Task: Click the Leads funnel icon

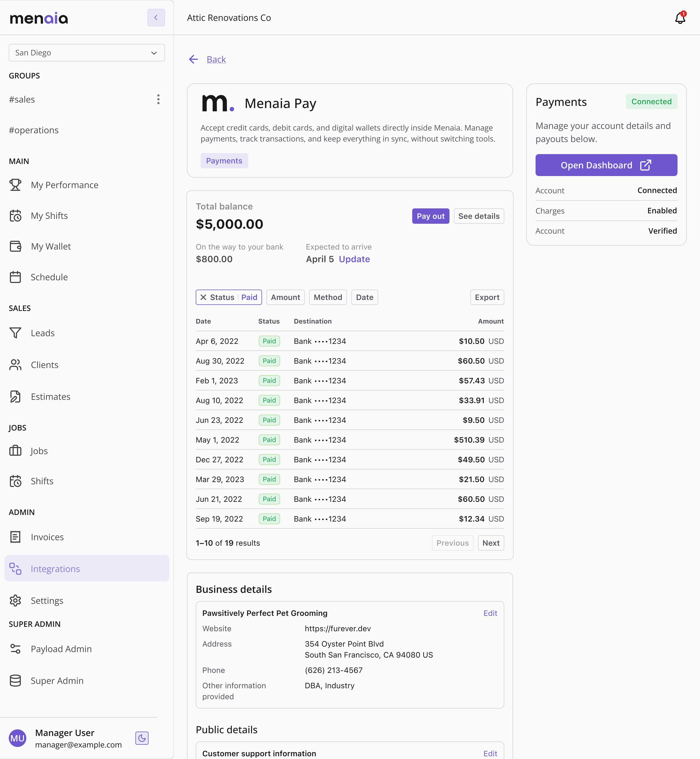Action: 15,333
